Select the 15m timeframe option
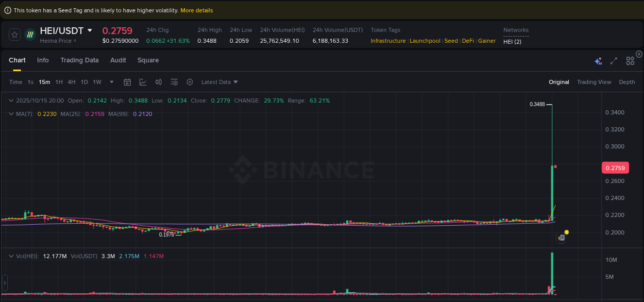Screen dimensions: 644x302 pyautogui.click(x=44, y=82)
